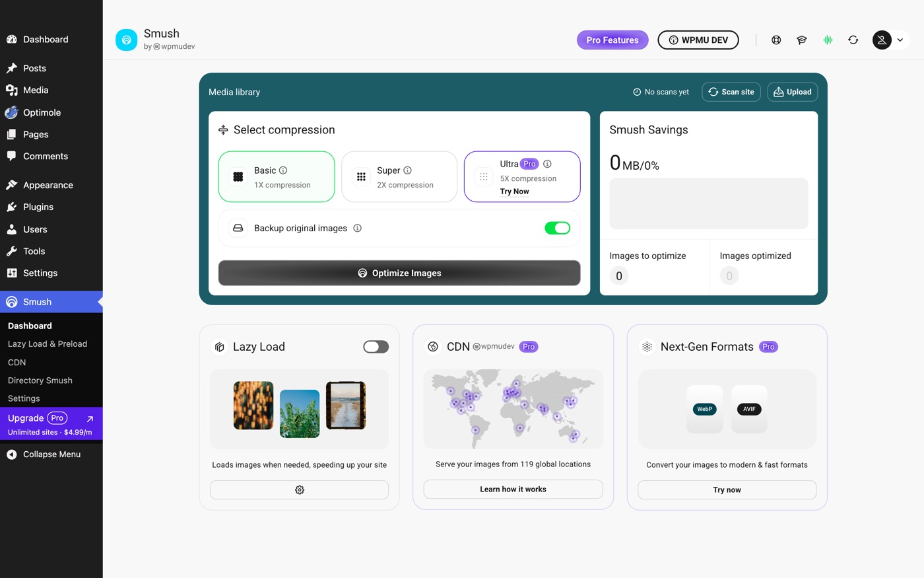This screenshot has width=924, height=578.
Task: Open Dashboard in WordPress sidebar
Action: click(51, 40)
